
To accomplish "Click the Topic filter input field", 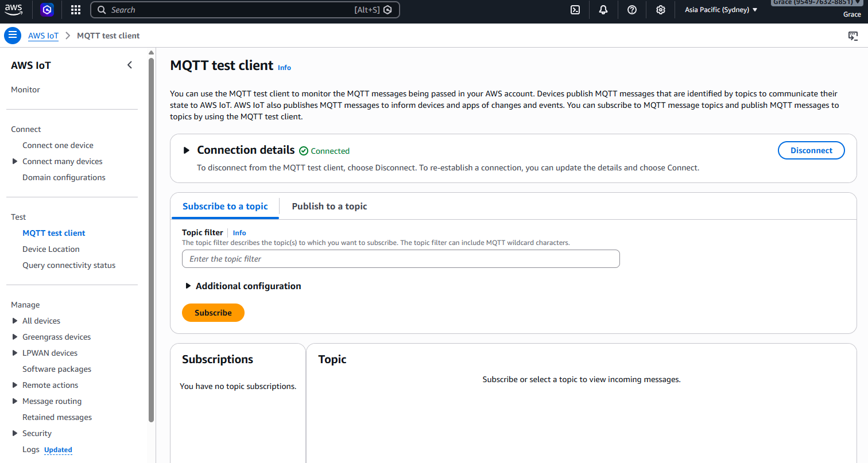I will pyautogui.click(x=401, y=259).
